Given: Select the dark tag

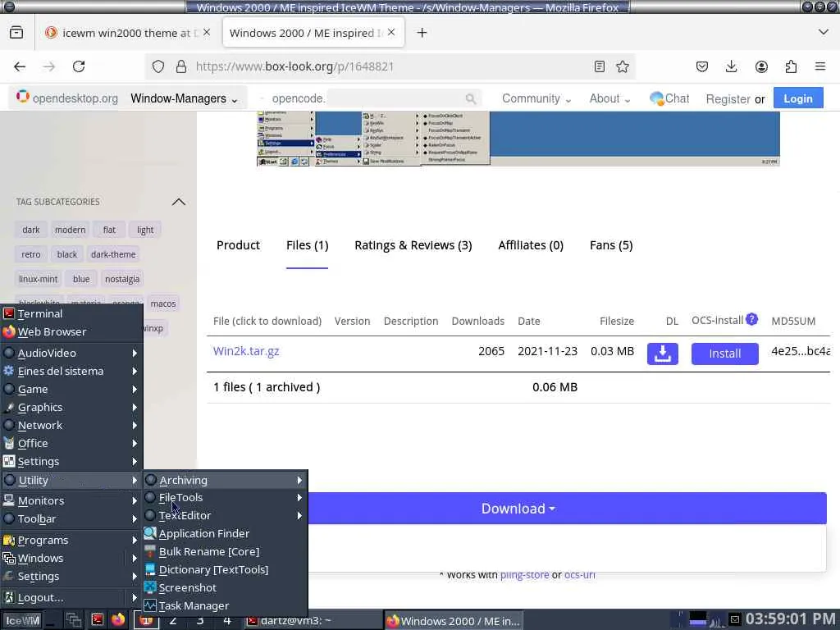Looking at the screenshot, I should (31, 230).
